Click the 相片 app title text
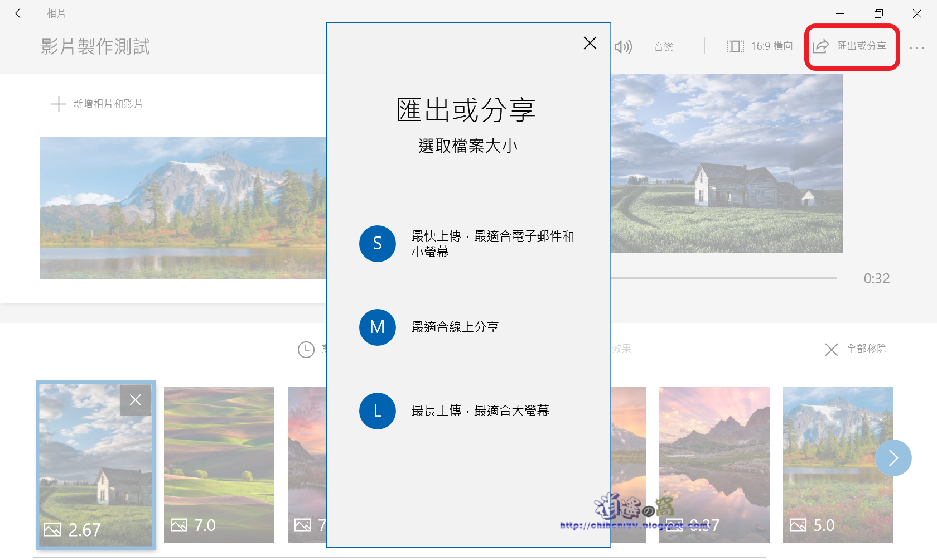 (x=56, y=13)
